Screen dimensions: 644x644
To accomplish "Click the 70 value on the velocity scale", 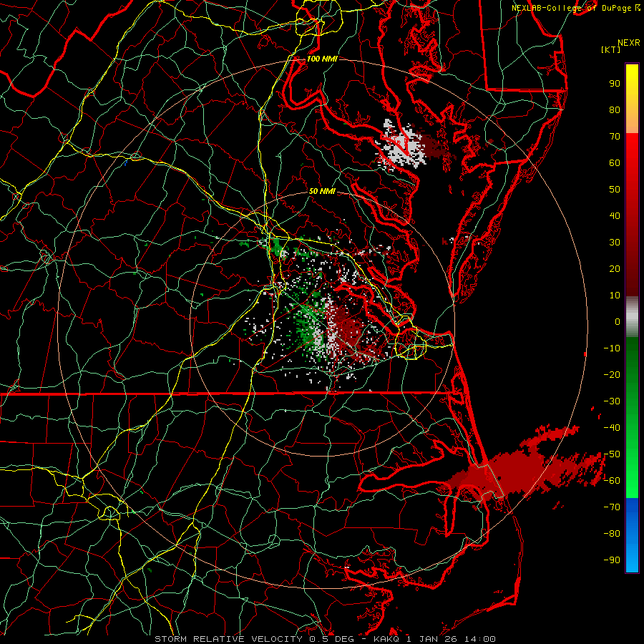I will click(x=615, y=137).
